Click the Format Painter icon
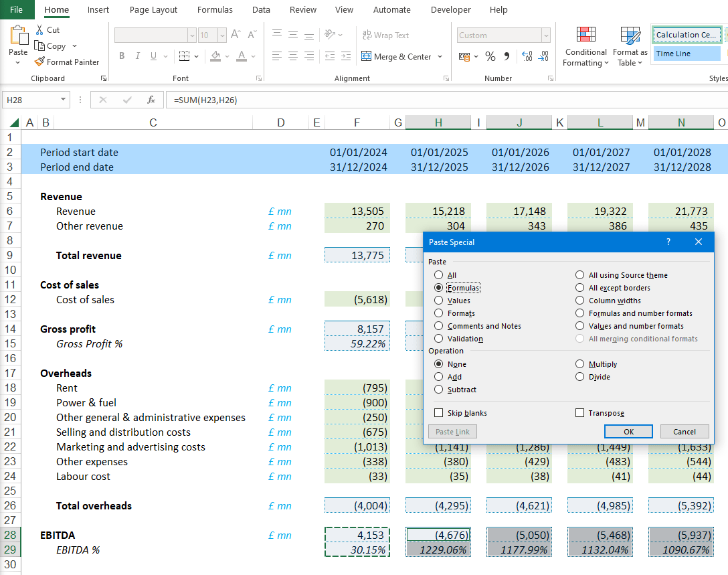The width and height of the screenshot is (728, 575). tap(39, 62)
